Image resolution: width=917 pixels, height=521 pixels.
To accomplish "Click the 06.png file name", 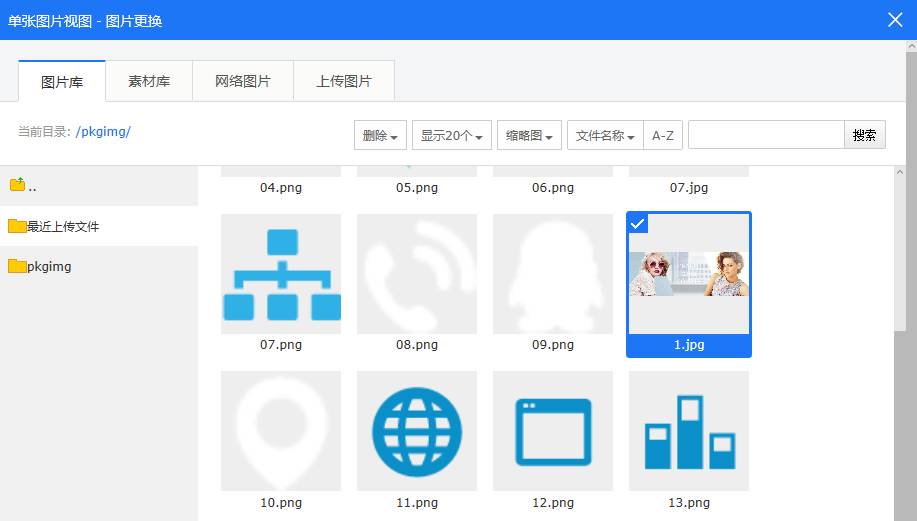I will (553, 188).
